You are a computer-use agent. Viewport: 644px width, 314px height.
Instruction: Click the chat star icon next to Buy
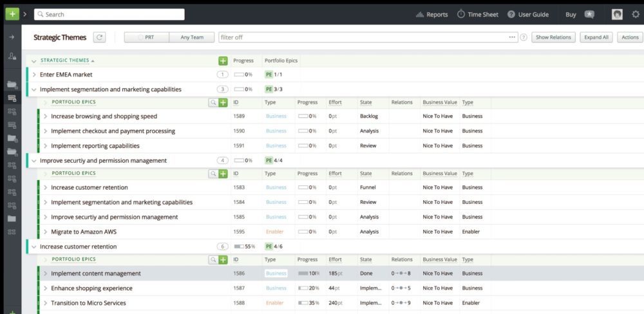tap(589, 14)
